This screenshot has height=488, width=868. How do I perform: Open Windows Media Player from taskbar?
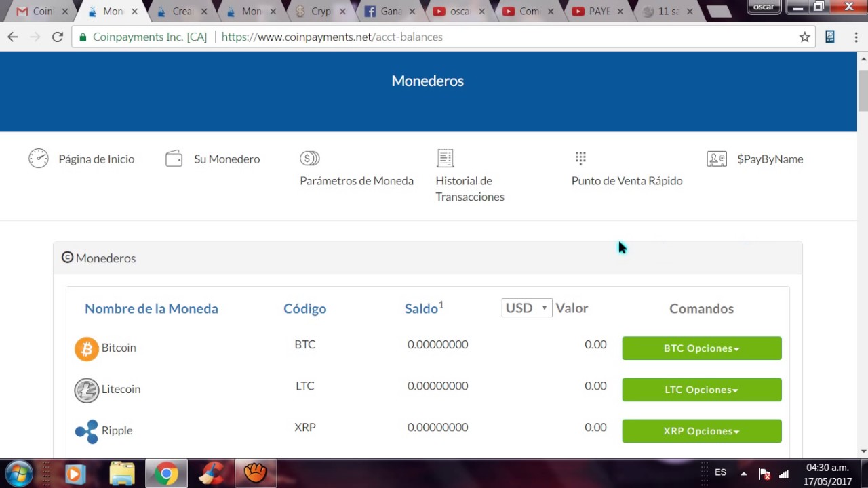[x=75, y=473]
